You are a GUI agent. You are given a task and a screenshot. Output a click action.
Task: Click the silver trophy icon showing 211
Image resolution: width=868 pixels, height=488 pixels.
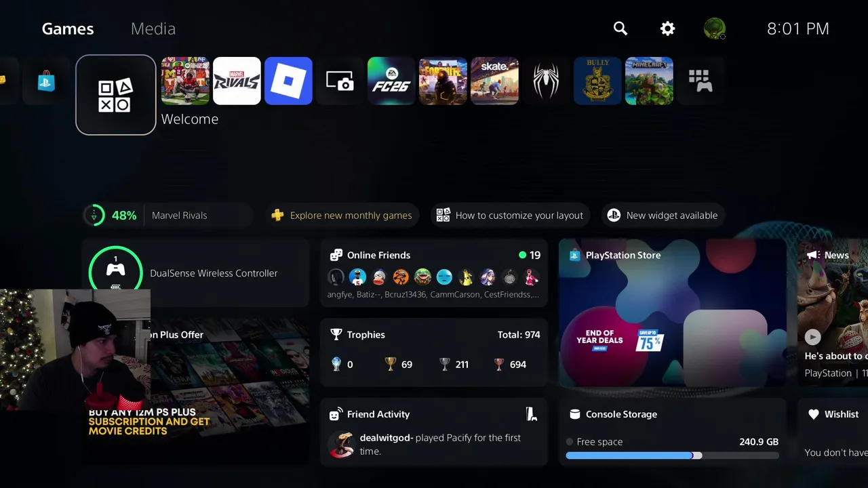pyautogui.click(x=445, y=364)
